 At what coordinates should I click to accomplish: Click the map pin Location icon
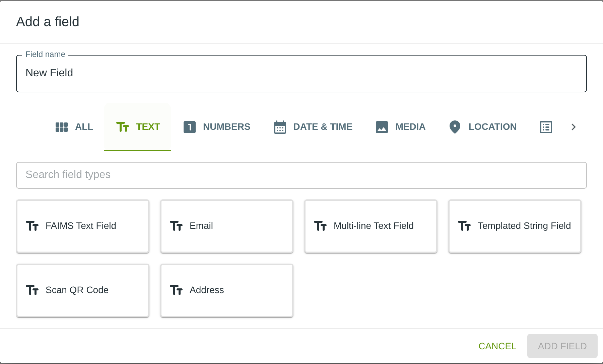[455, 127]
